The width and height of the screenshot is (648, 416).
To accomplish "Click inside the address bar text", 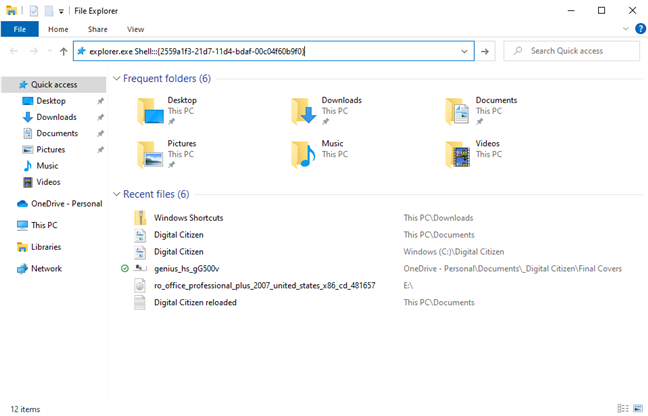I will click(197, 51).
